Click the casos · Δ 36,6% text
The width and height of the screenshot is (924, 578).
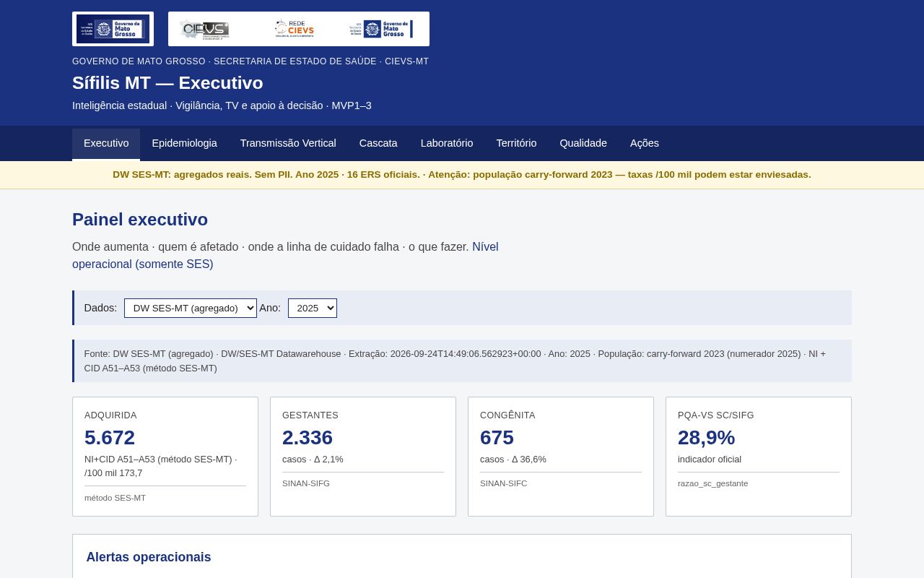click(x=513, y=460)
